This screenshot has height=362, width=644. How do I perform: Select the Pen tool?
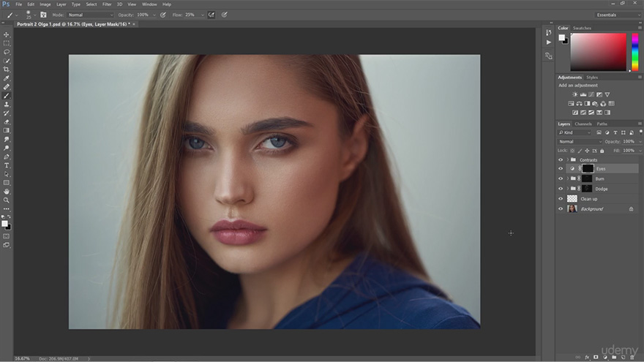(x=6, y=157)
